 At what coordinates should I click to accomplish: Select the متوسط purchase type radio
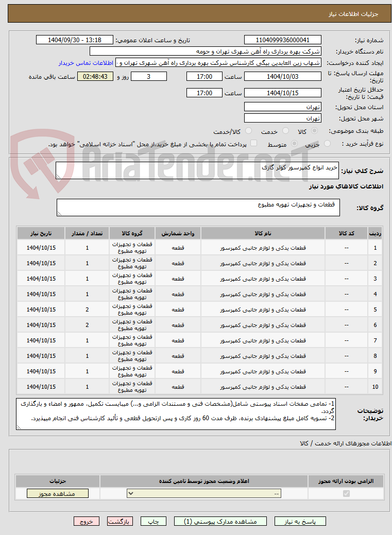pos(294,144)
